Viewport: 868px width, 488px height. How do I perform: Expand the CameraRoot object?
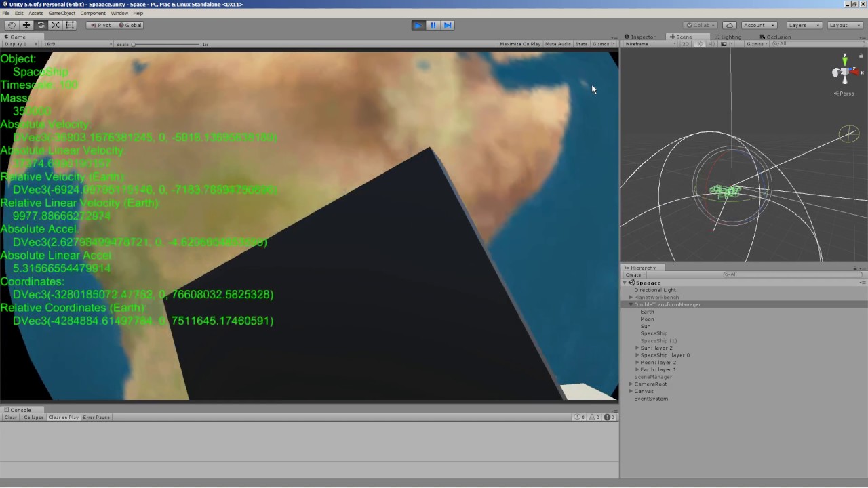(x=631, y=384)
